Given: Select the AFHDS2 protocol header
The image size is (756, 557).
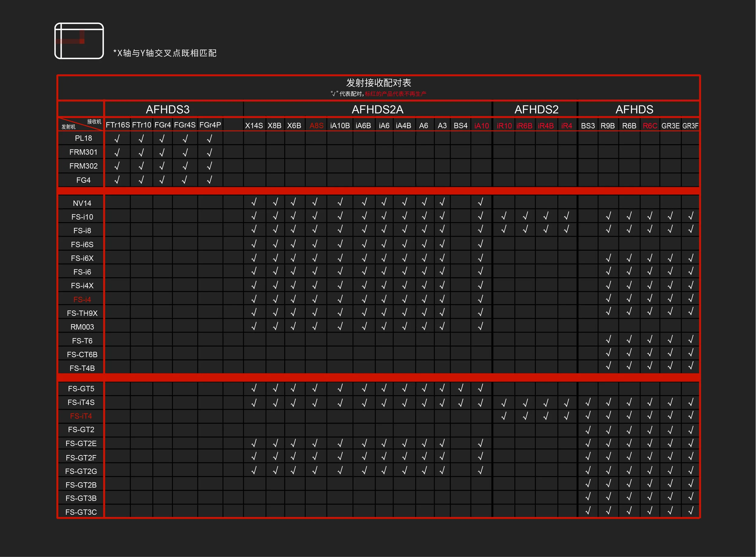Looking at the screenshot, I should [536, 109].
